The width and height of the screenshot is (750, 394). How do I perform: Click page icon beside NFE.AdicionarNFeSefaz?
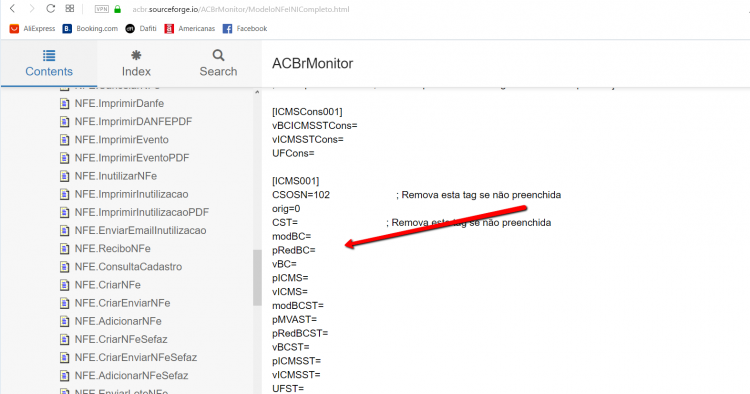65,376
